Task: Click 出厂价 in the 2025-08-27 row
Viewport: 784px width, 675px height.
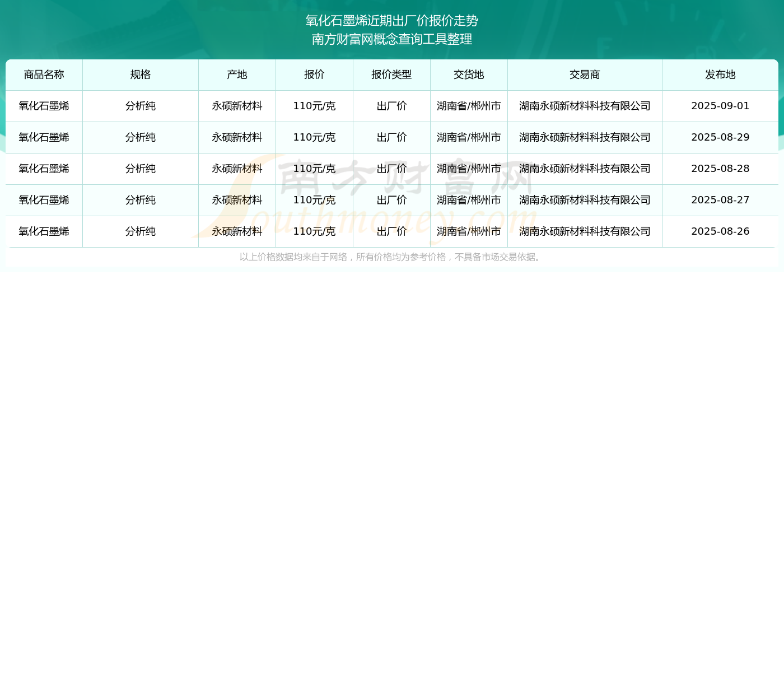Action: click(x=391, y=200)
